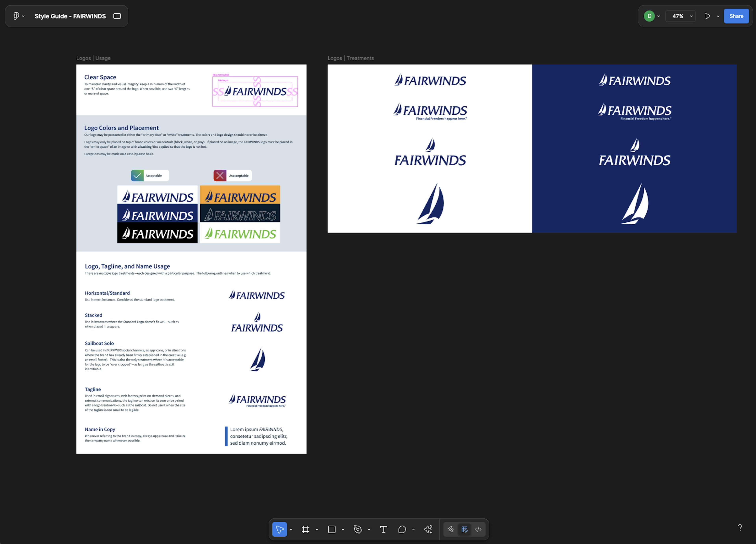The image size is (756, 544).
Task: Click the Tagline subheading
Action: [93, 389]
